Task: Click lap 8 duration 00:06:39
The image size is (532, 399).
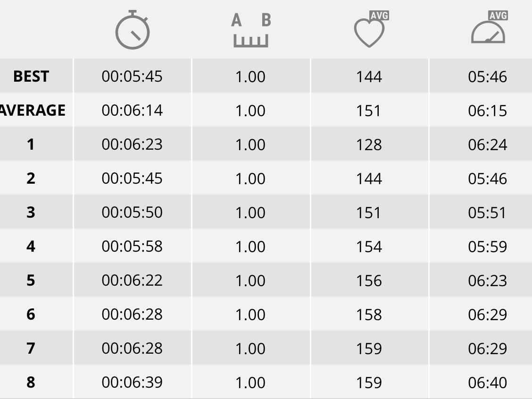Action: (132, 382)
